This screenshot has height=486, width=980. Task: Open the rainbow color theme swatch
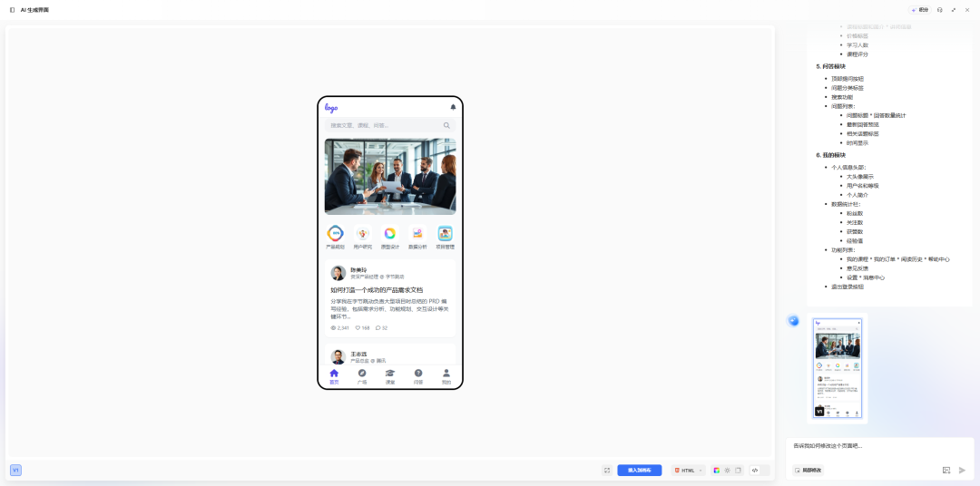[x=717, y=471]
